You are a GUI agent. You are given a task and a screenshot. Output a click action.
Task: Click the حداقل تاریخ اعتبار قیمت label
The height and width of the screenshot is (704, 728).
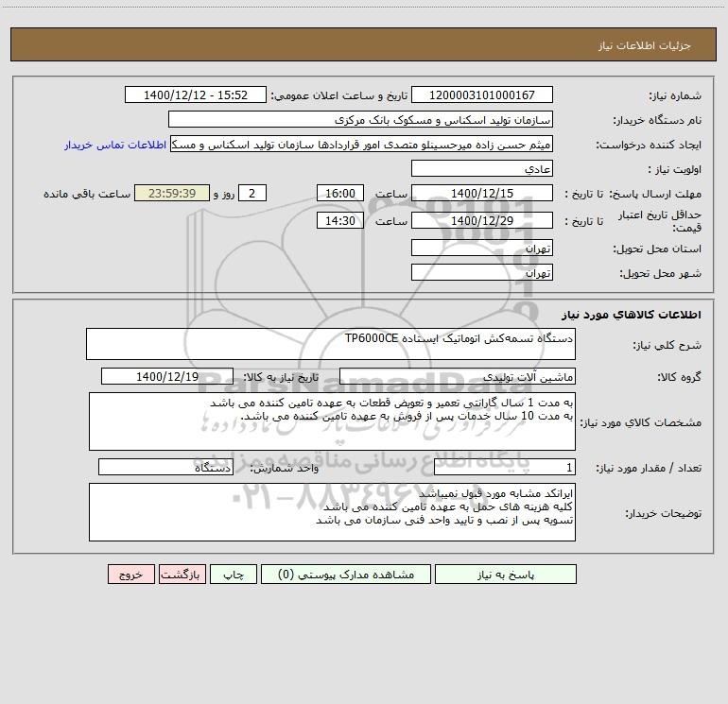pos(660,221)
